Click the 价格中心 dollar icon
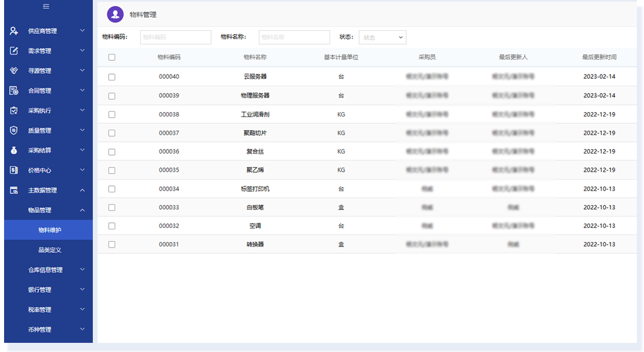Screen dimensions: 644x352 coord(14,170)
